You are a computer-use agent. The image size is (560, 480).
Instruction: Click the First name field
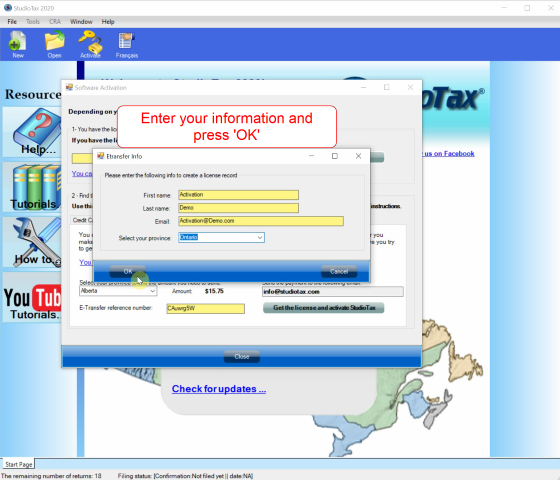pyautogui.click(x=238, y=195)
